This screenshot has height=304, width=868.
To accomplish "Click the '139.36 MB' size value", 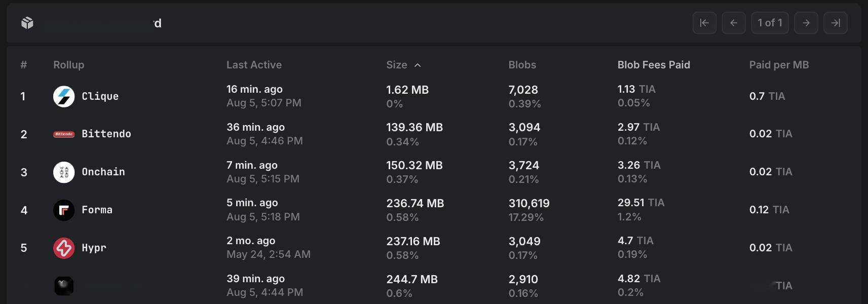I will [414, 127].
